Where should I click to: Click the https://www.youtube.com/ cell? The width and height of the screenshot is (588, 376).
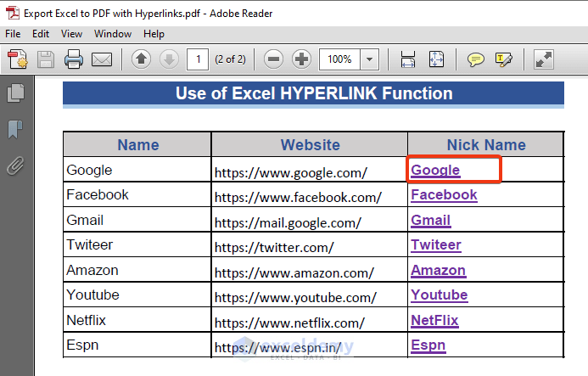click(x=310, y=295)
